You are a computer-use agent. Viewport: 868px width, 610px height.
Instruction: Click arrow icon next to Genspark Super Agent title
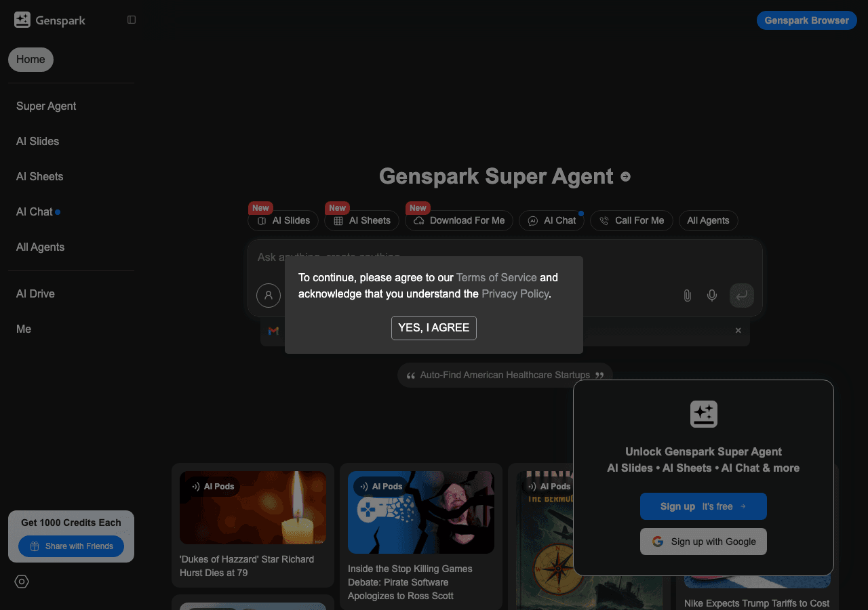coord(626,176)
